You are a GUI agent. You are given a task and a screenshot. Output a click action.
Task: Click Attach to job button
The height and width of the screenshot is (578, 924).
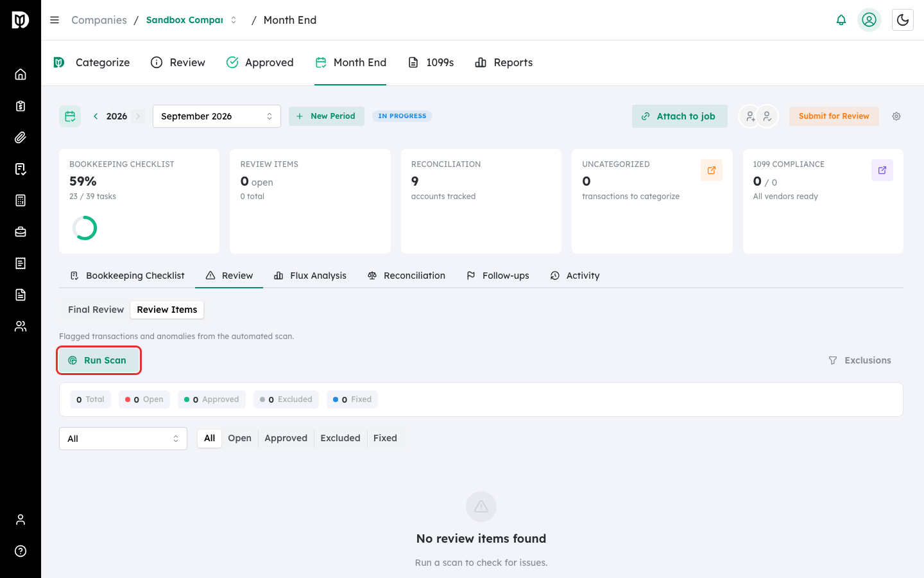[680, 116]
